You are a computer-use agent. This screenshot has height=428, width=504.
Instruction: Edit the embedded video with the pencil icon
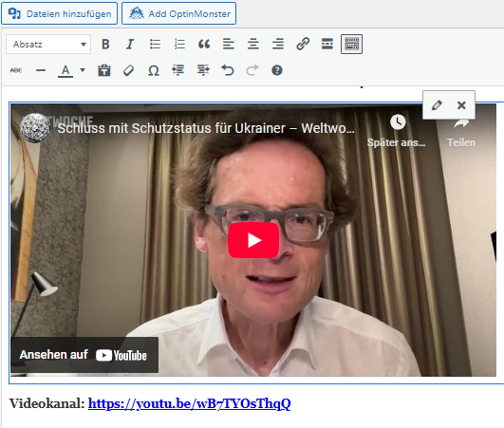[x=437, y=105]
